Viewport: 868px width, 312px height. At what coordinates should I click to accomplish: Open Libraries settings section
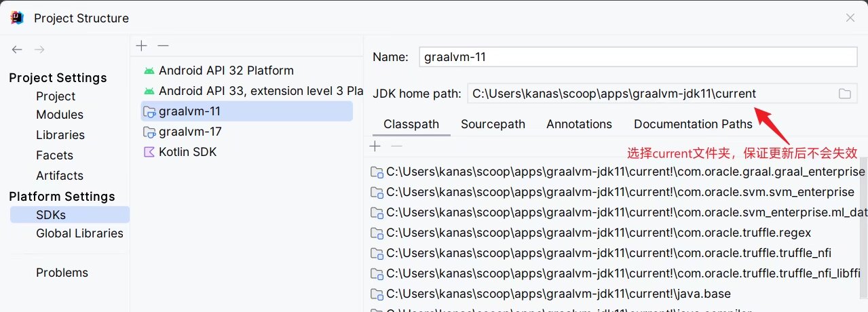pos(60,135)
